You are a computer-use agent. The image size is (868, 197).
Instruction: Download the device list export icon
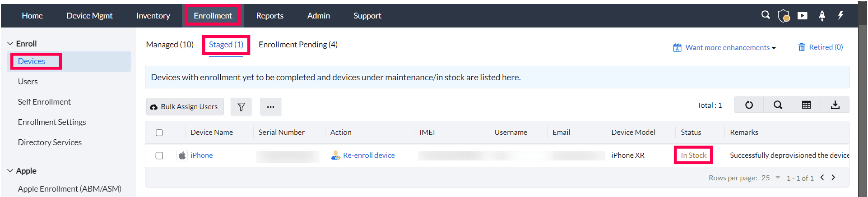[x=835, y=105]
